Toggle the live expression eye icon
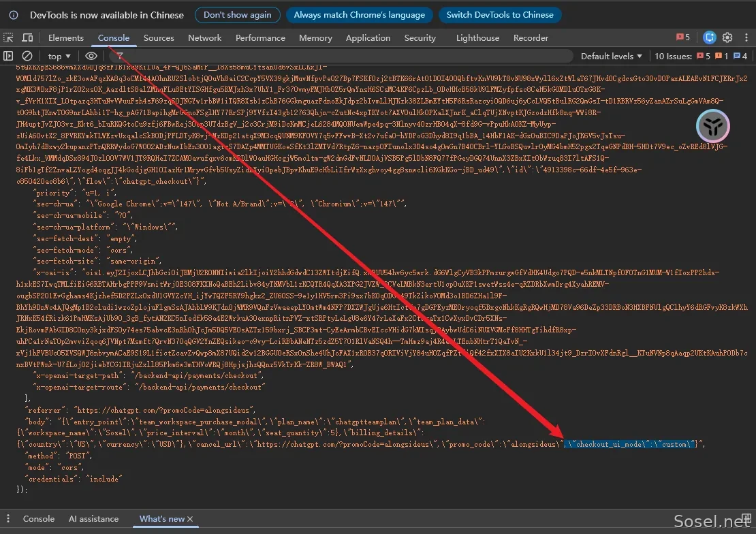756x534 pixels. [x=91, y=56]
